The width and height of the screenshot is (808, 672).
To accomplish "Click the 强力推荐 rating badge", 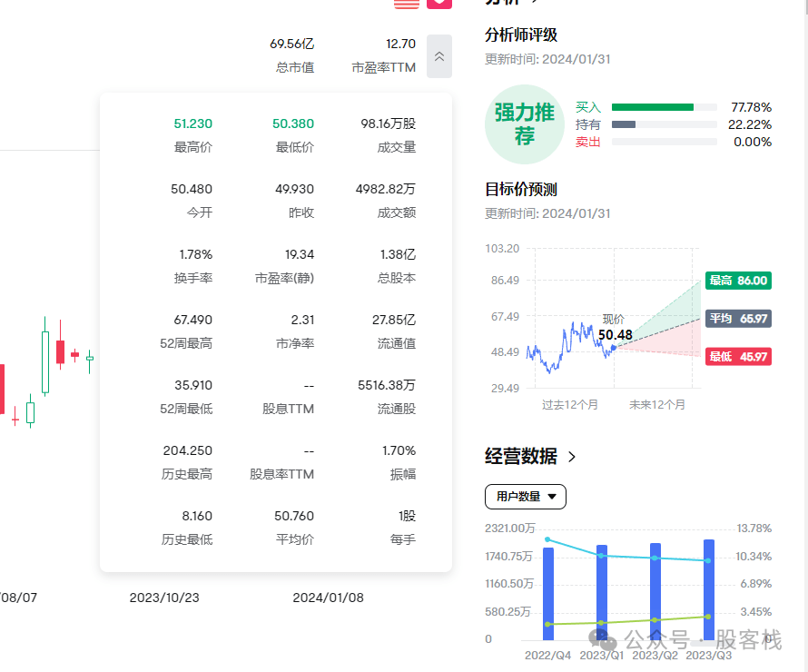I will coord(525,124).
